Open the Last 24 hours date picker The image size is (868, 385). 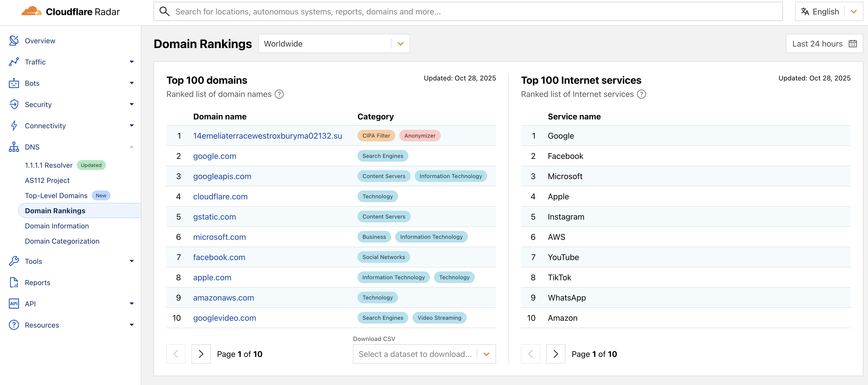coord(824,44)
